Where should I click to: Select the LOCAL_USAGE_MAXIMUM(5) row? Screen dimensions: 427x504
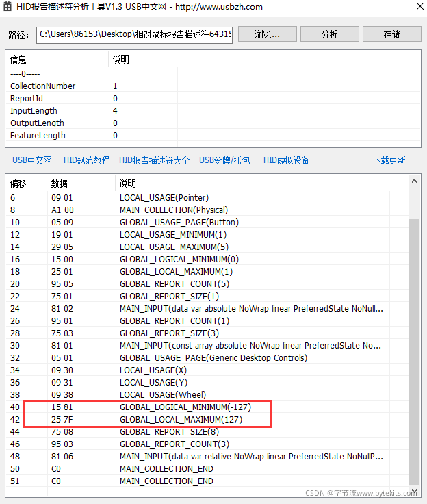(207, 247)
